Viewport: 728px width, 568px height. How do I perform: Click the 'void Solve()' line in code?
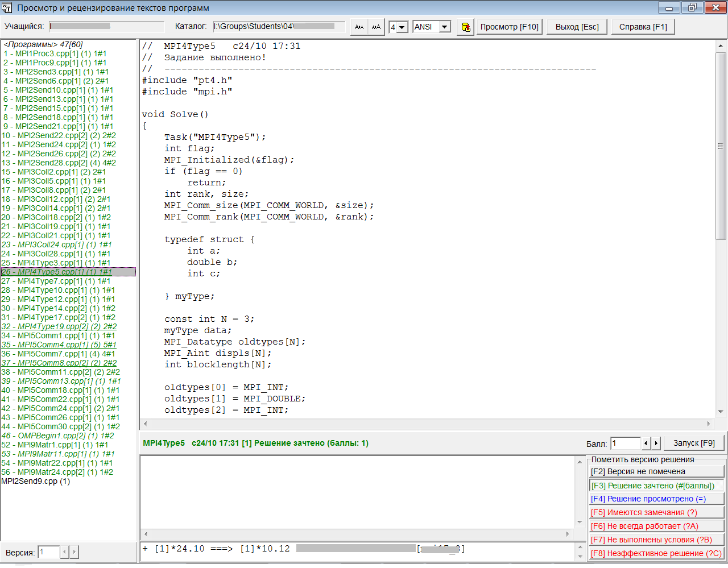(x=175, y=114)
